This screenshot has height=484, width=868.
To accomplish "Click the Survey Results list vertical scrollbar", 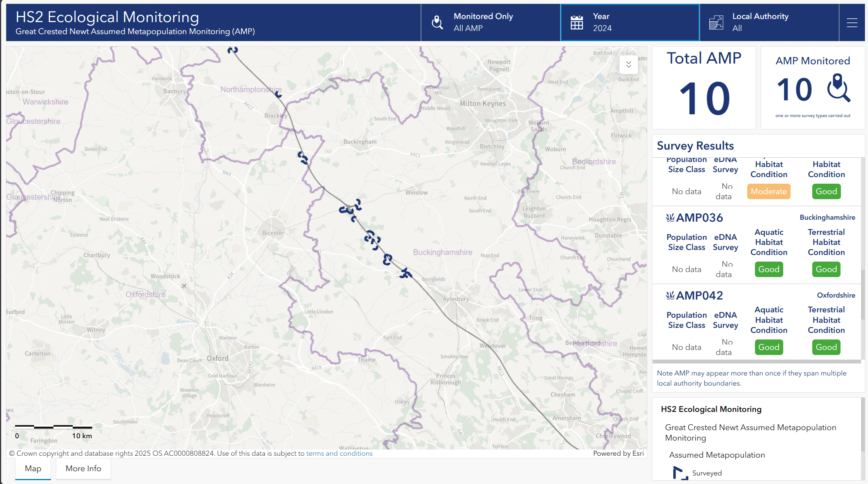I will pos(863,295).
